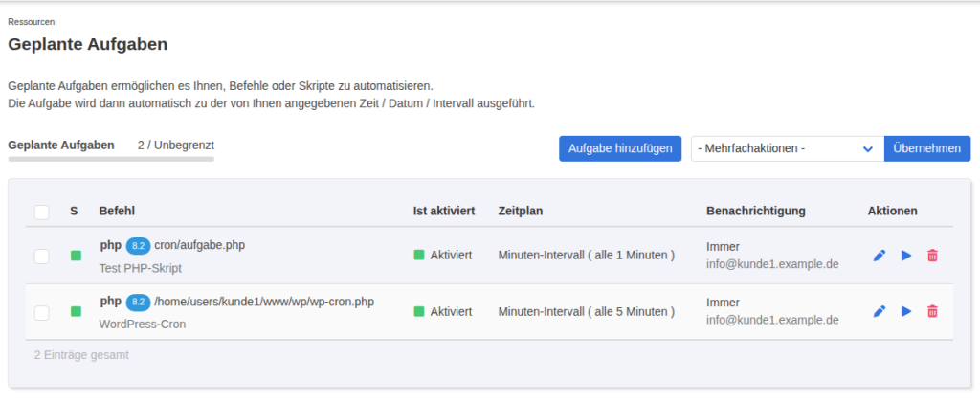Select the WordPress-Cron row checkbox
980x404 pixels.
click(x=42, y=312)
